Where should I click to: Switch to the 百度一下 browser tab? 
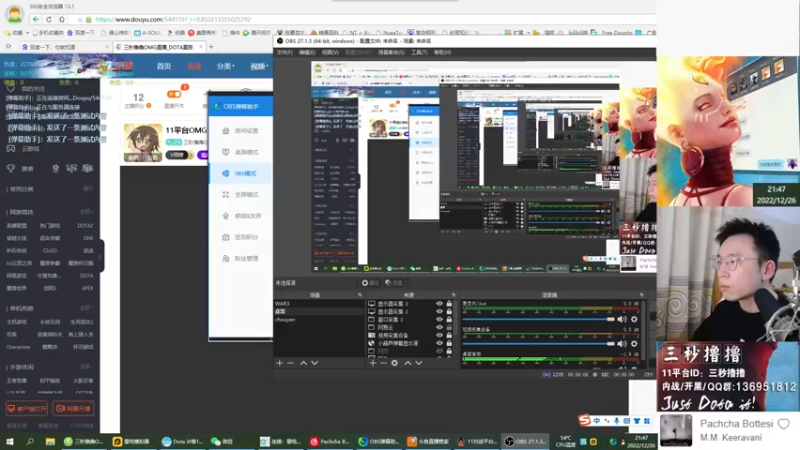(64, 47)
